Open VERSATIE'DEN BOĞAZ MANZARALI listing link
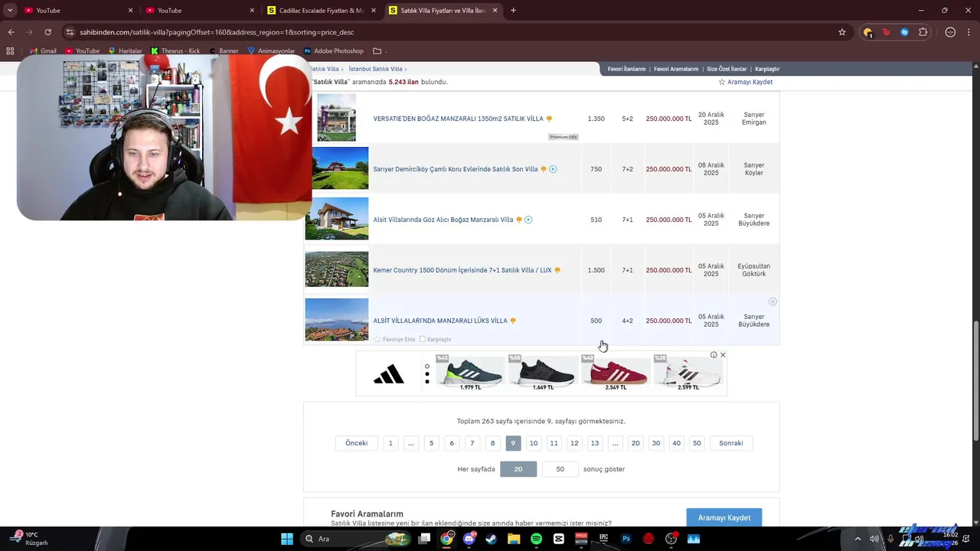 (458, 119)
